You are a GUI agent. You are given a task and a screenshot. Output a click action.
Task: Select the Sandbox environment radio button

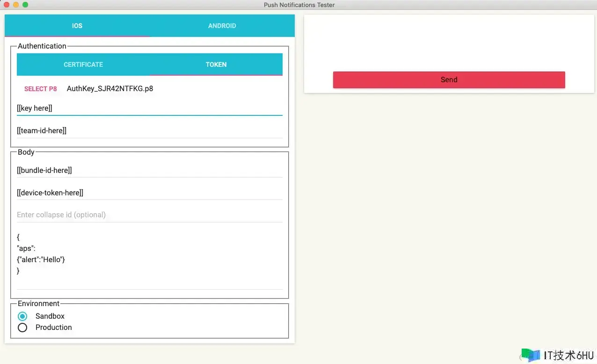click(22, 316)
